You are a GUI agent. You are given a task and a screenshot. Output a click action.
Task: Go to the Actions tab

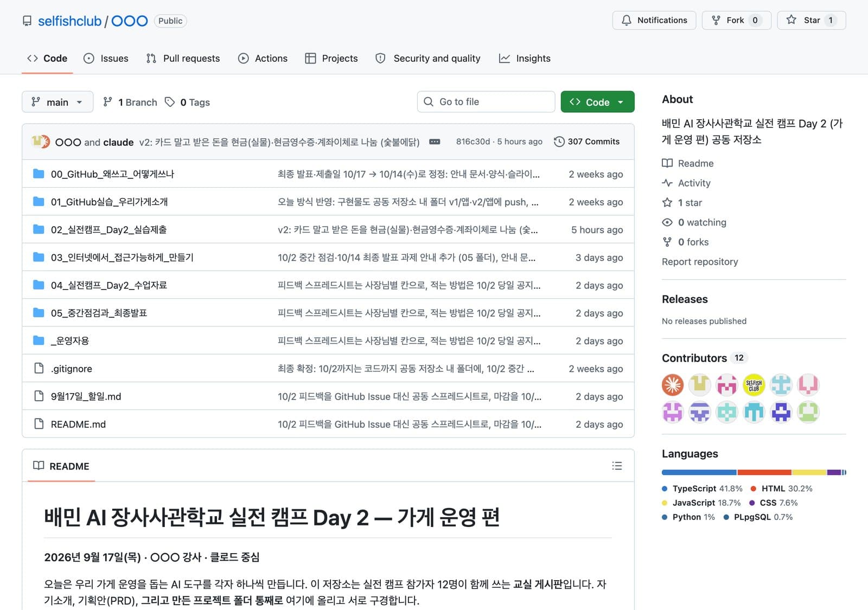[x=263, y=59]
